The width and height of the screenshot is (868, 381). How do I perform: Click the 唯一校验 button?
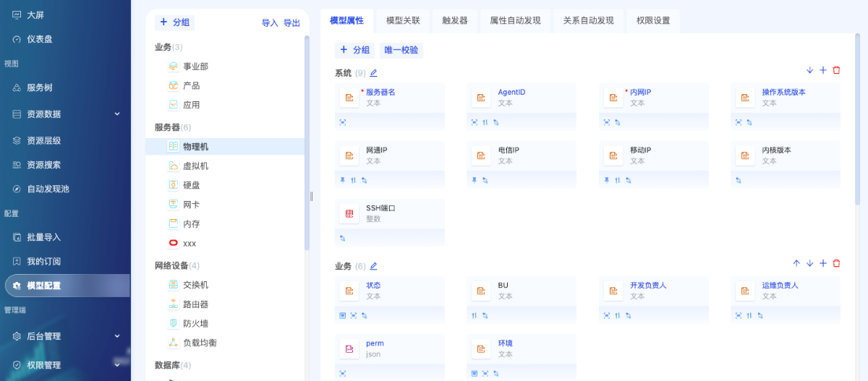[401, 50]
